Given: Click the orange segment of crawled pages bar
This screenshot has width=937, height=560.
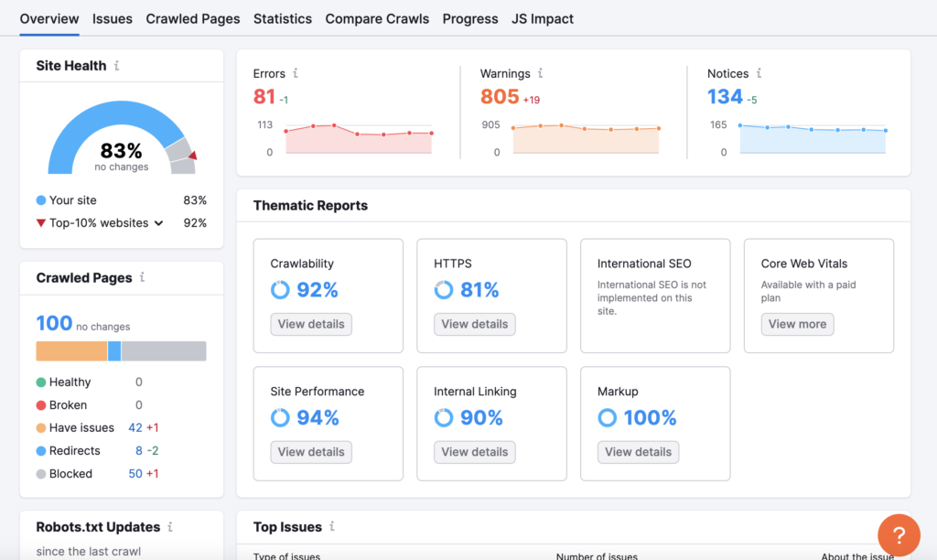Looking at the screenshot, I should tap(71, 350).
